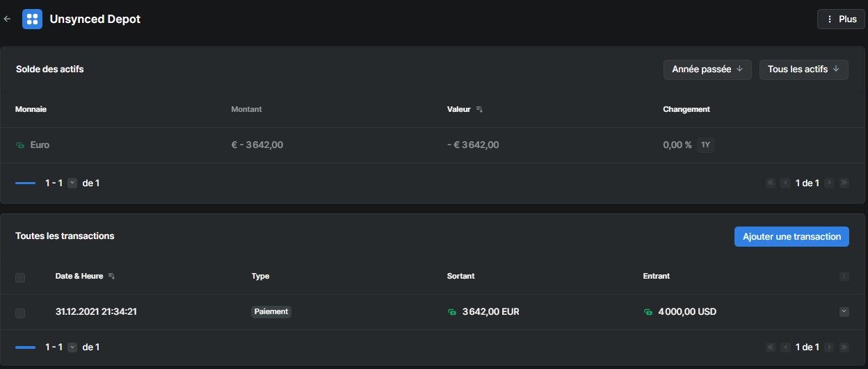This screenshot has height=369, width=868.
Task: Click the back arrow icon
Action: [8, 19]
